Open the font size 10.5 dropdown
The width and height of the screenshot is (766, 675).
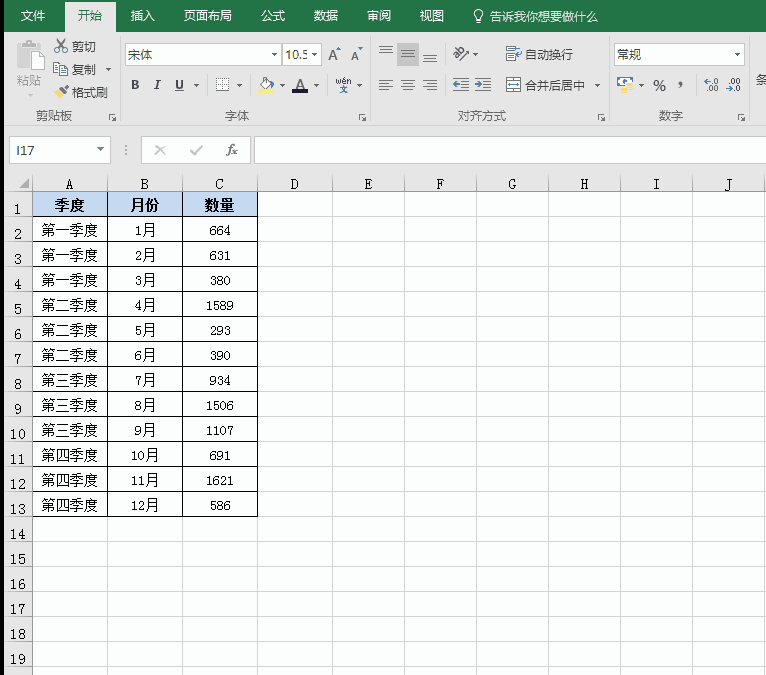pyautogui.click(x=315, y=55)
